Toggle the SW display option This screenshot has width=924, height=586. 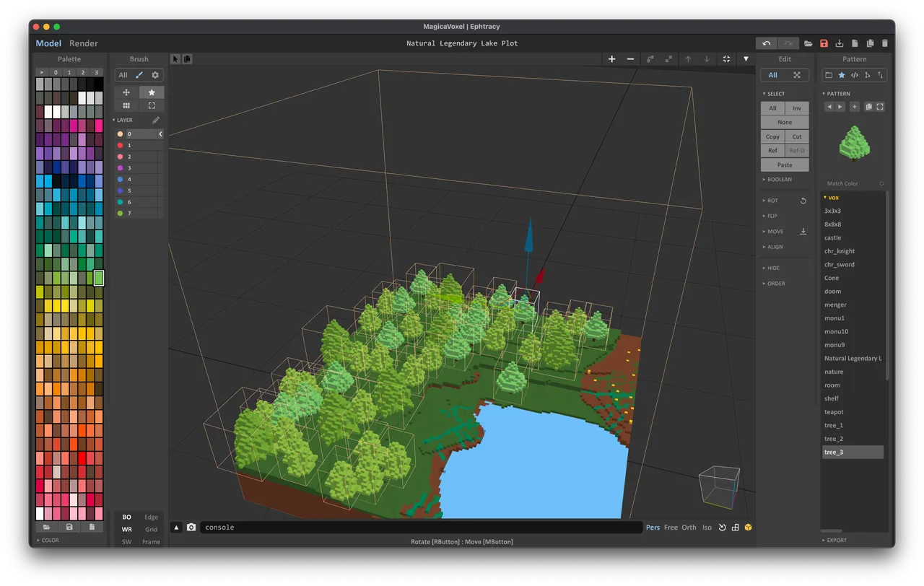coord(126,542)
